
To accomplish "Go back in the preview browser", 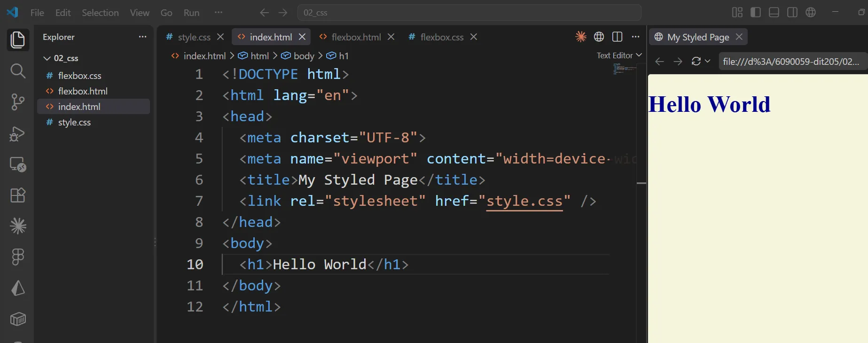I will point(659,62).
